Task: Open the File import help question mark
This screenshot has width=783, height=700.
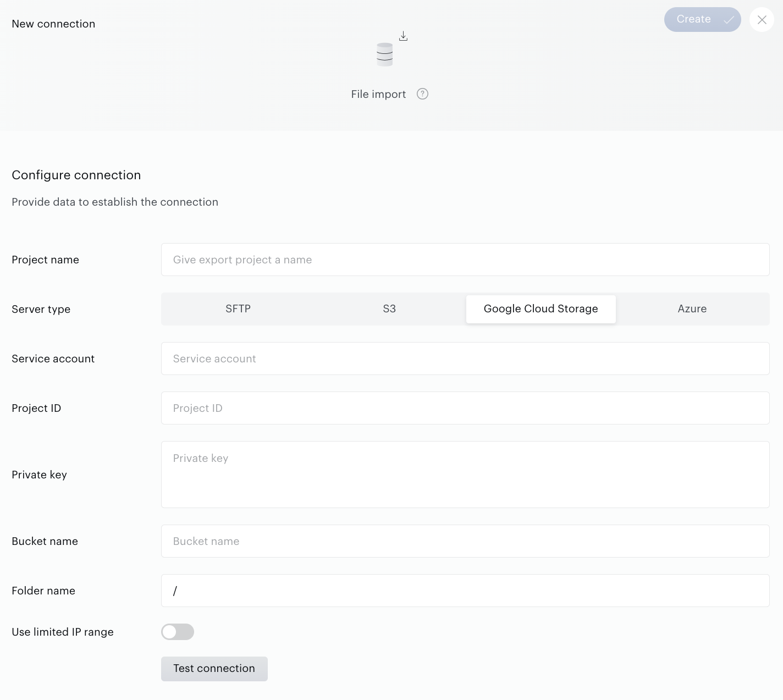Action: [422, 94]
